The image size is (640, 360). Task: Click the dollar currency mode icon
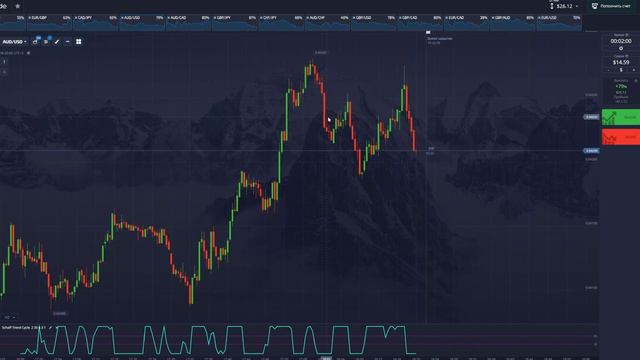(x=621, y=70)
